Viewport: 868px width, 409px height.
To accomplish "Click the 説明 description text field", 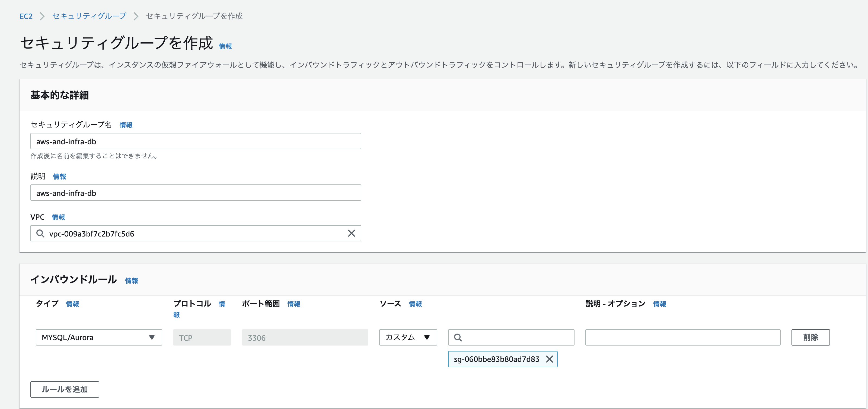I will pos(195,193).
